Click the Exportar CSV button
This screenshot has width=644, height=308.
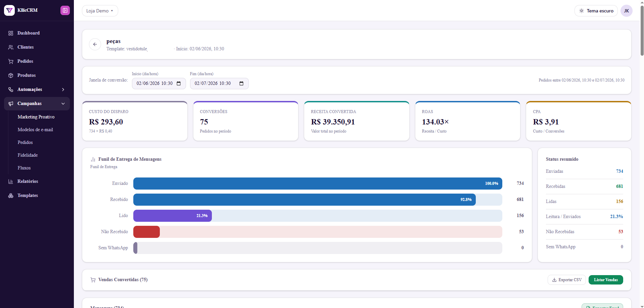pyautogui.click(x=567, y=280)
